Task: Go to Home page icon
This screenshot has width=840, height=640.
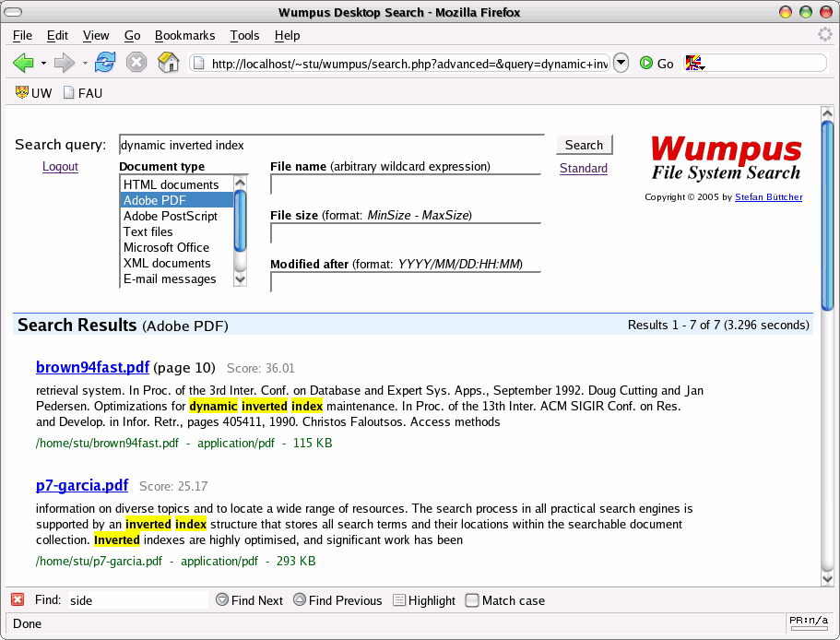Action: point(168,63)
